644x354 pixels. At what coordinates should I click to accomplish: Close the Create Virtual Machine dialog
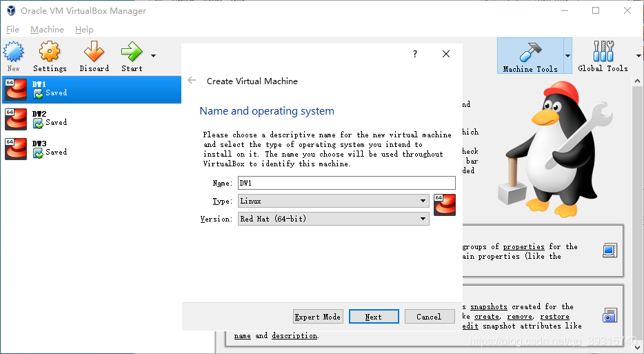point(446,54)
